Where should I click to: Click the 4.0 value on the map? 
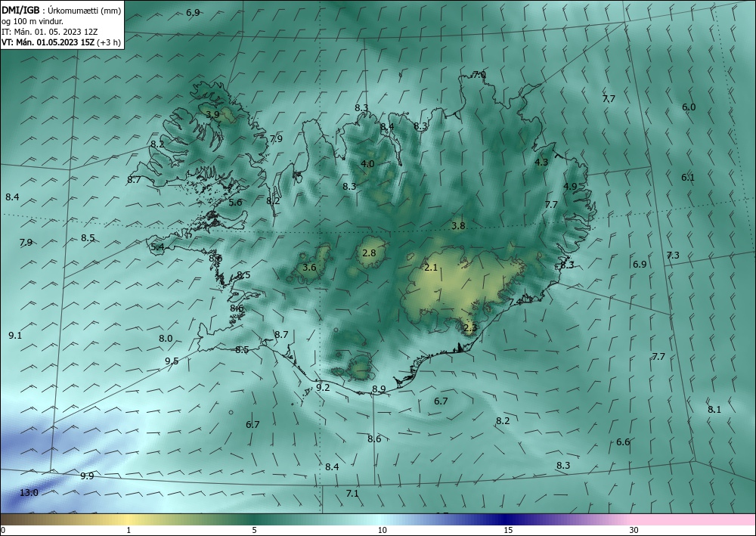pyautogui.click(x=367, y=164)
